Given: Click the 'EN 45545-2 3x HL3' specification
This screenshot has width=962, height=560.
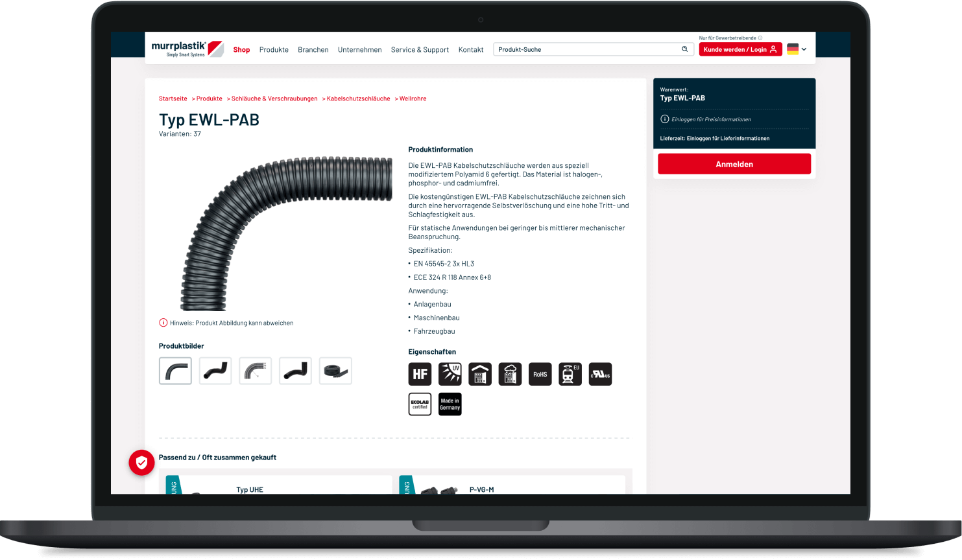Looking at the screenshot, I should click(x=444, y=264).
